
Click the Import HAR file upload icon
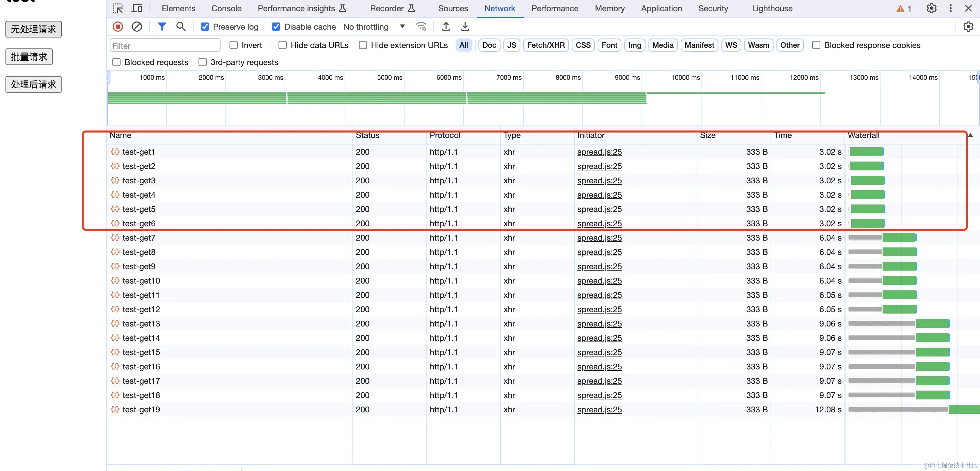click(x=446, y=27)
